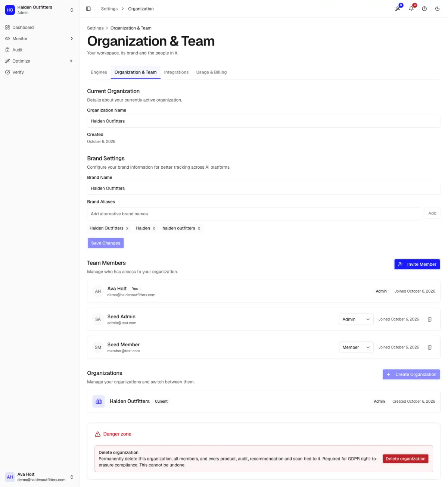Click the AH avatar in Ava Holt row
The width and height of the screenshot is (448, 487).
tap(98, 291)
